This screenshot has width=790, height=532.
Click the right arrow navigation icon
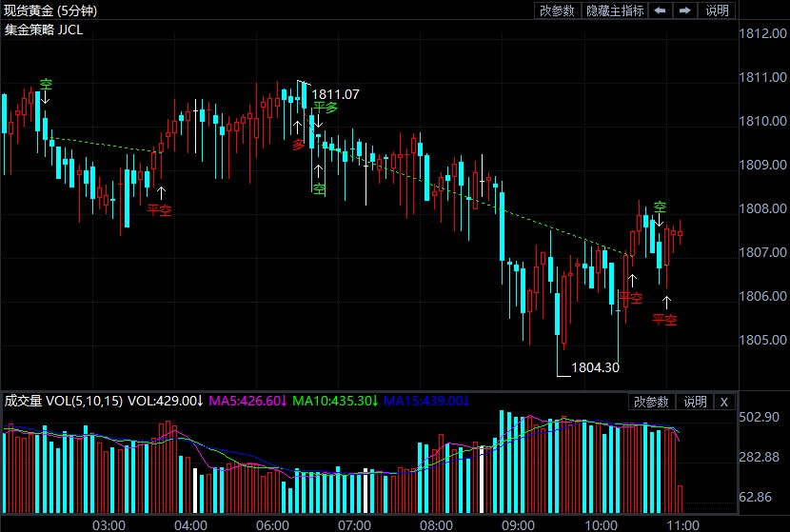[684, 10]
